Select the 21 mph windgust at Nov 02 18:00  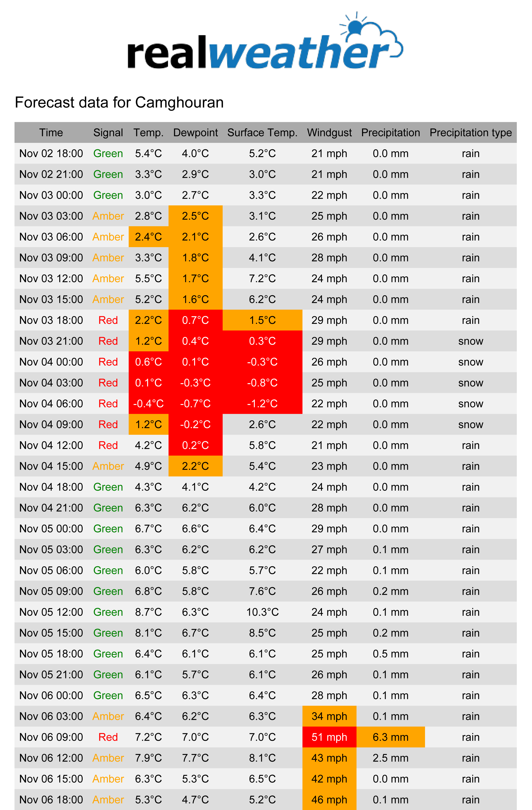point(330,153)
